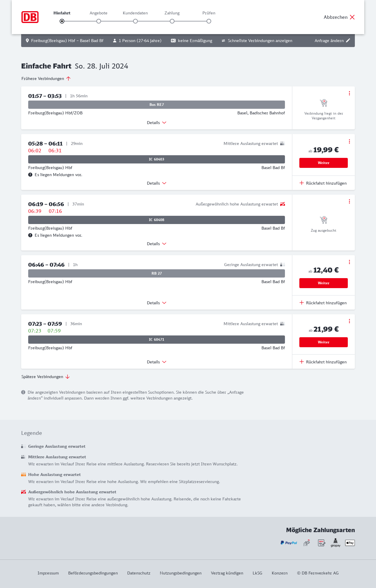
Task: Select the Angebote step in progress bar
Action: pos(99,21)
